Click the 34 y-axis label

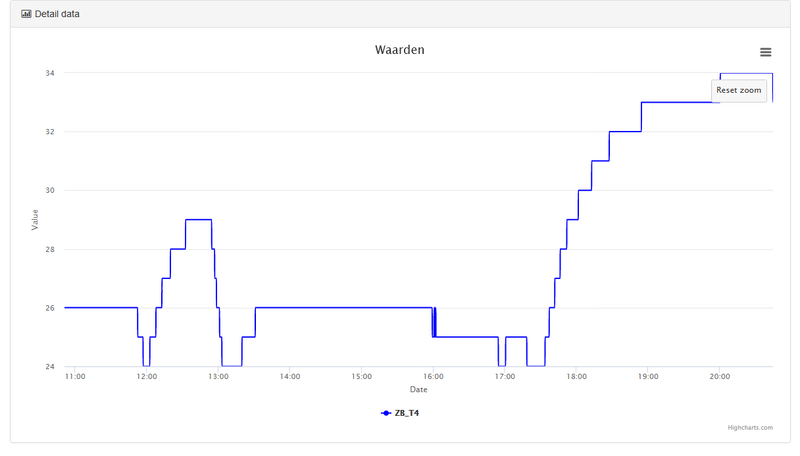pos(50,73)
